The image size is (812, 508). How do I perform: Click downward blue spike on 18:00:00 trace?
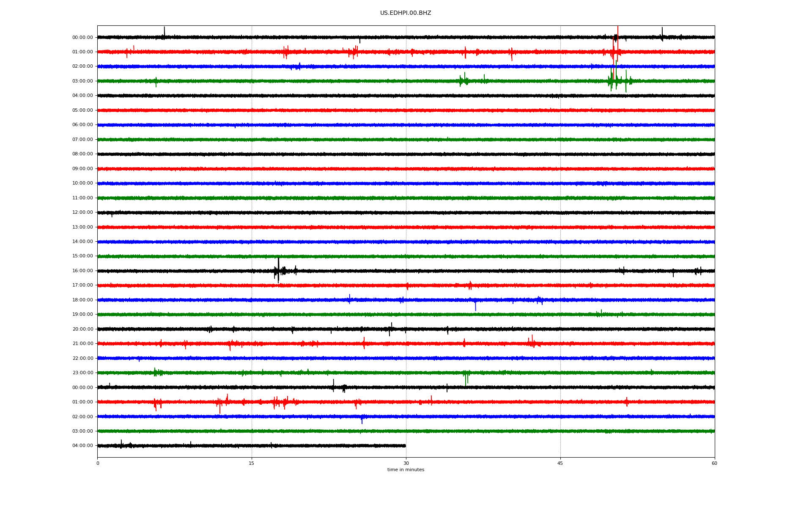tap(475, 306)
